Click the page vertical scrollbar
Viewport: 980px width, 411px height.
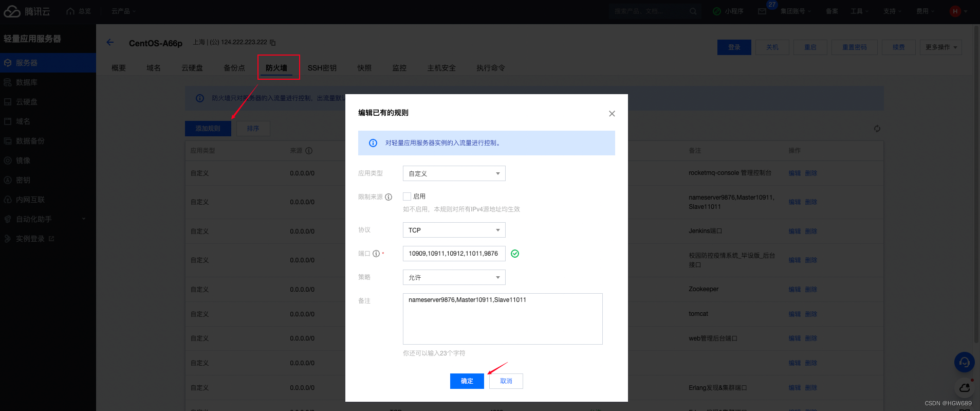976,185
